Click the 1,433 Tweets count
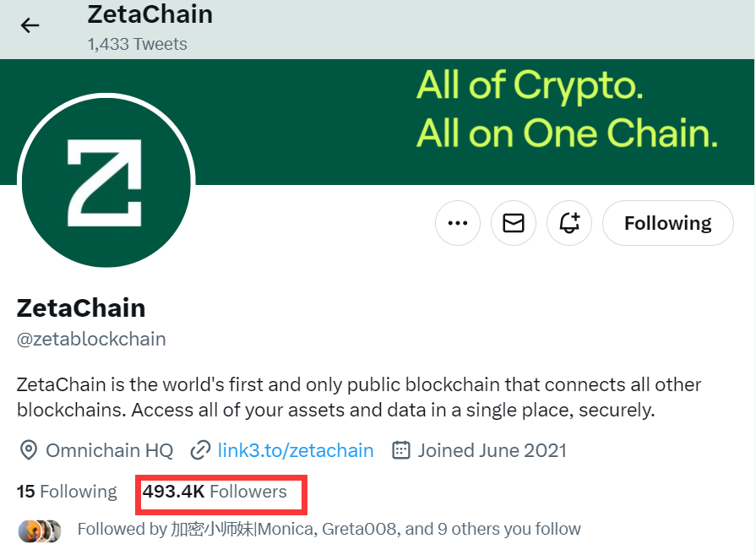 pos(137,43)
